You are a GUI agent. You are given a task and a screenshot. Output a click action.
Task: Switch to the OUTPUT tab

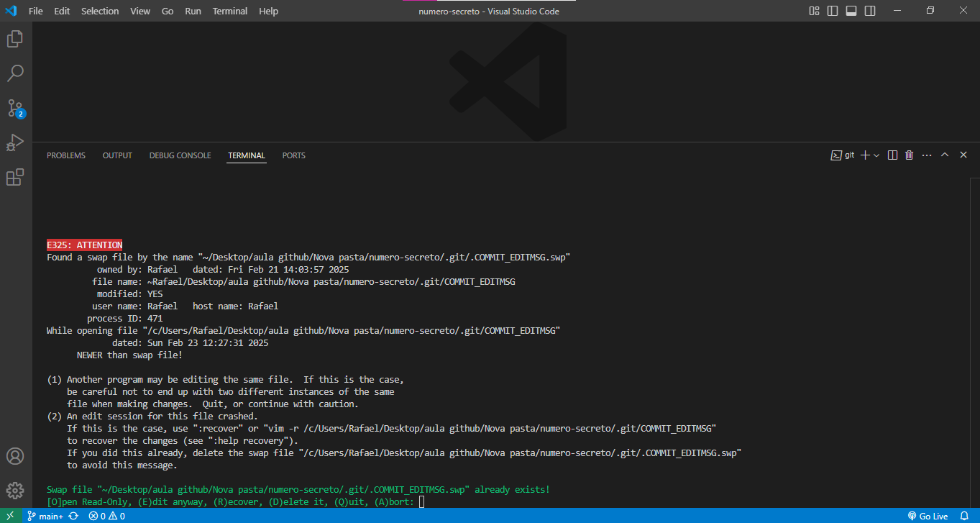[117, 155]
